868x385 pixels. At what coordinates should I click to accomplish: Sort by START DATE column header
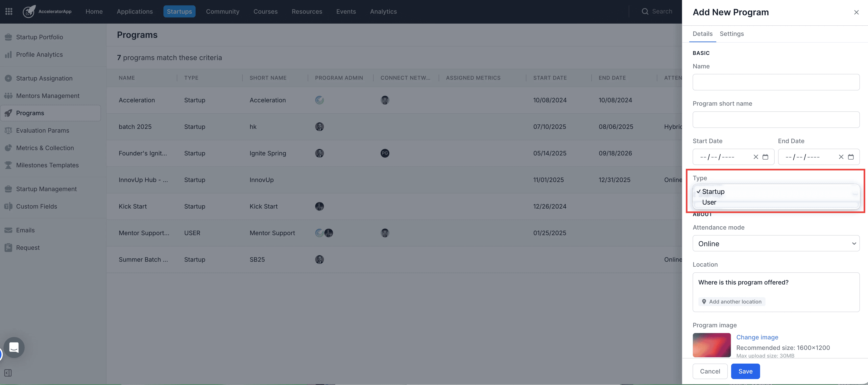pos(550,78)
